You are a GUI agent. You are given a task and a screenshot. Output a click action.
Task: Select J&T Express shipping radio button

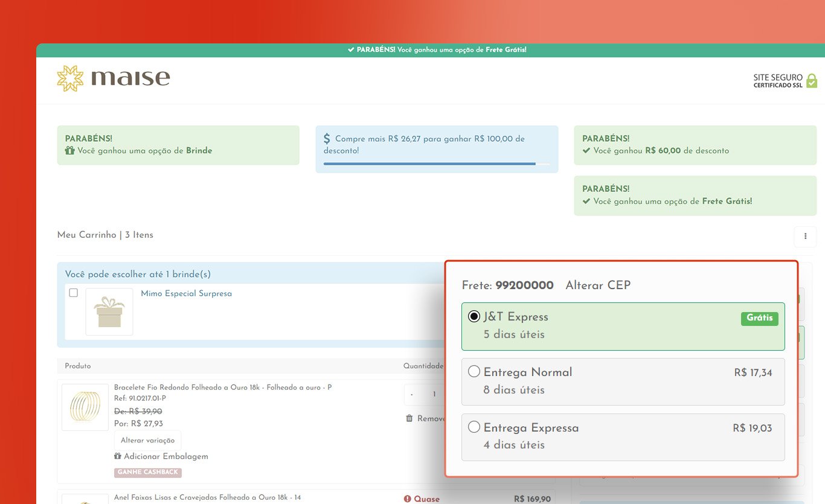[474, 317]
